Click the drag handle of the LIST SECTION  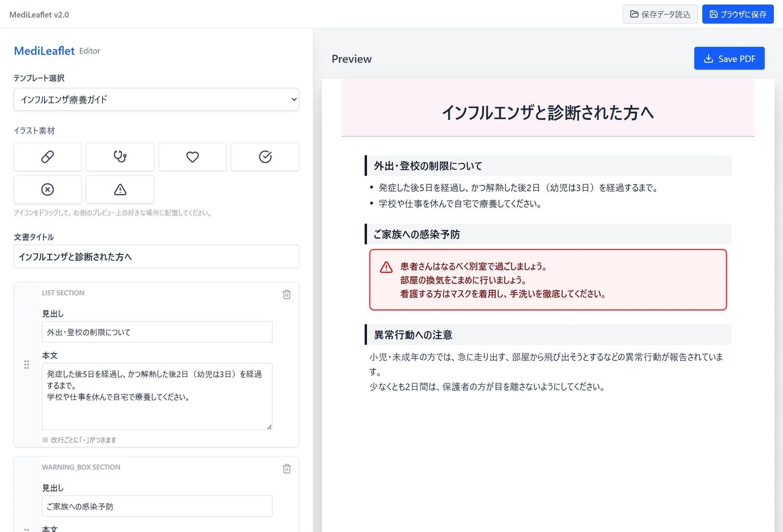click(27, 365)
